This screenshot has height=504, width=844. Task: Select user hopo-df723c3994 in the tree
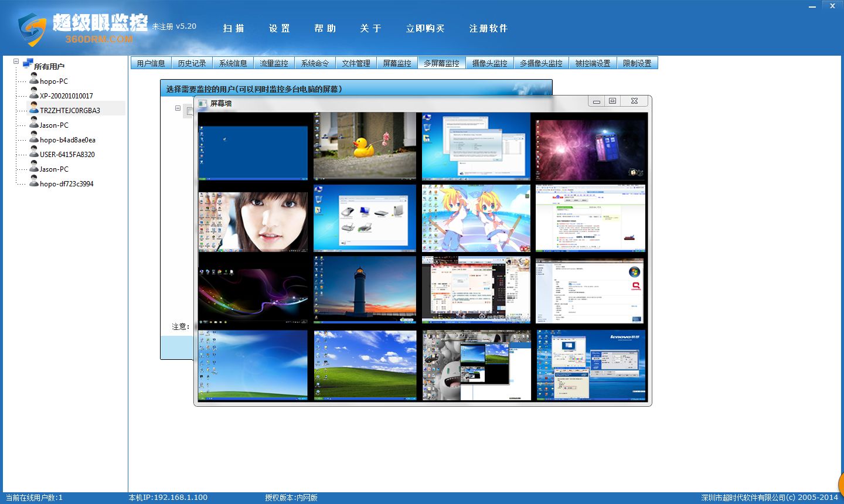click(x=67, y=184)
